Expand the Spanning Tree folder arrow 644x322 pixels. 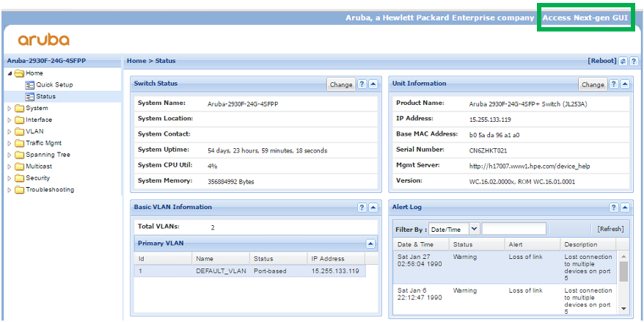pyautogui.click(x=10, y=155)
